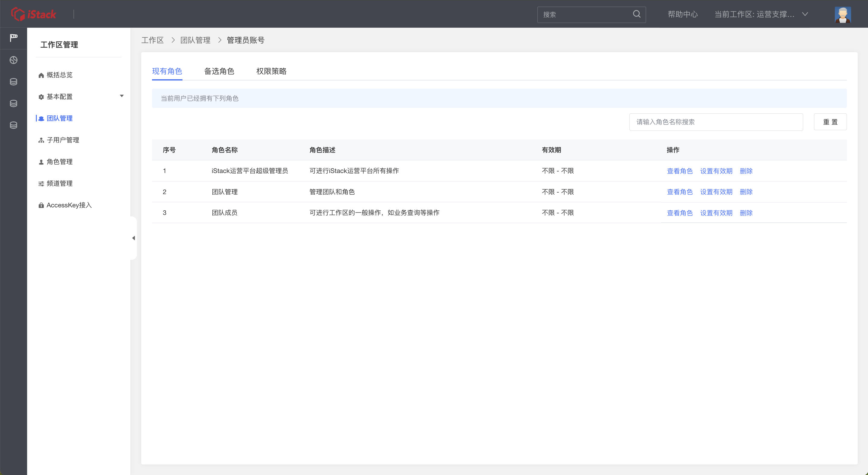
Task: 设置有效期 for iStack运营平台超级管理员 row
Action: 716,171
